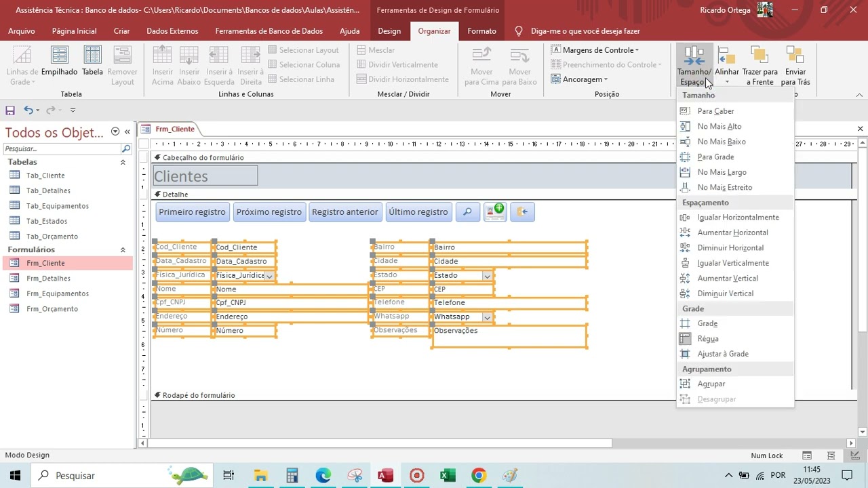The height and width of the screenshot is (488, 868).
Task: Toggle 'Ajustar à Grade' snap option
Action: 735,354
